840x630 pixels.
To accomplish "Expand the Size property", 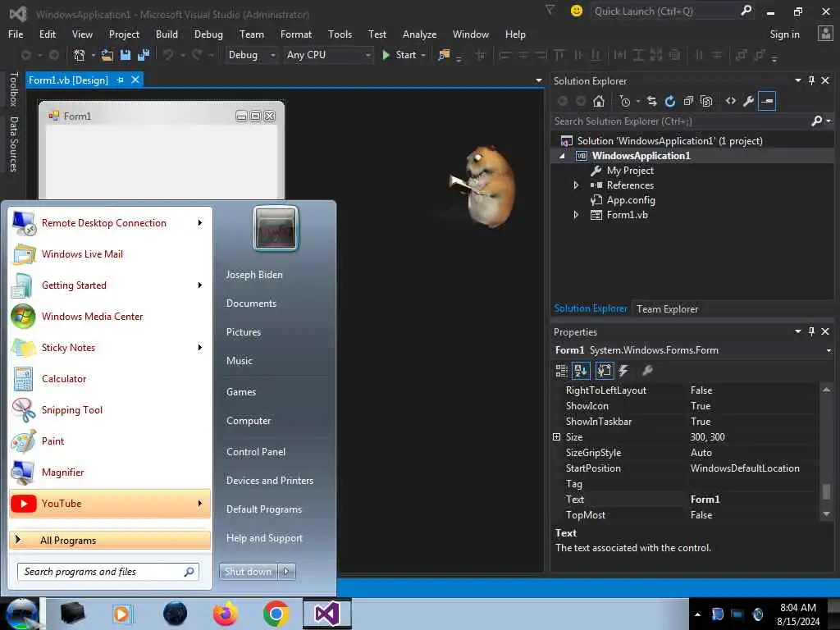I will pos(557,437).
